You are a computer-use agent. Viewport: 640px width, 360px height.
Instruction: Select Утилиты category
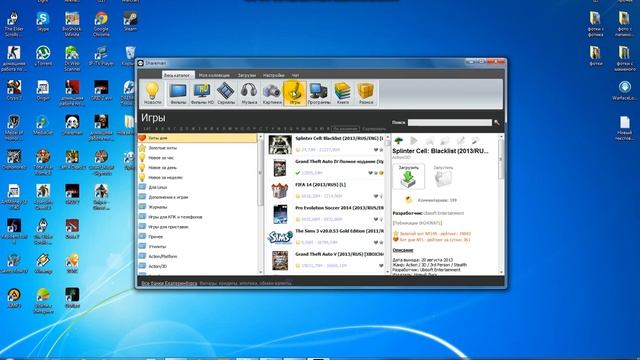click(x=198, y=247)
